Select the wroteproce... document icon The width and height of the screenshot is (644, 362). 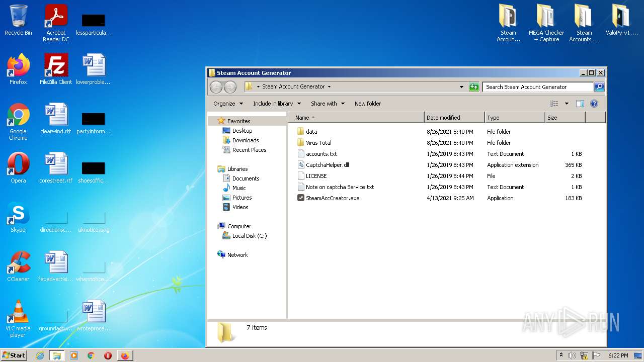(x=94, y=316)
